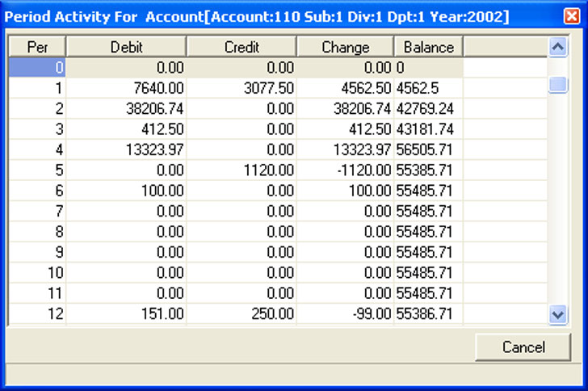Click the Cancel button
This screenshot has height=391, width=588.
523,347
